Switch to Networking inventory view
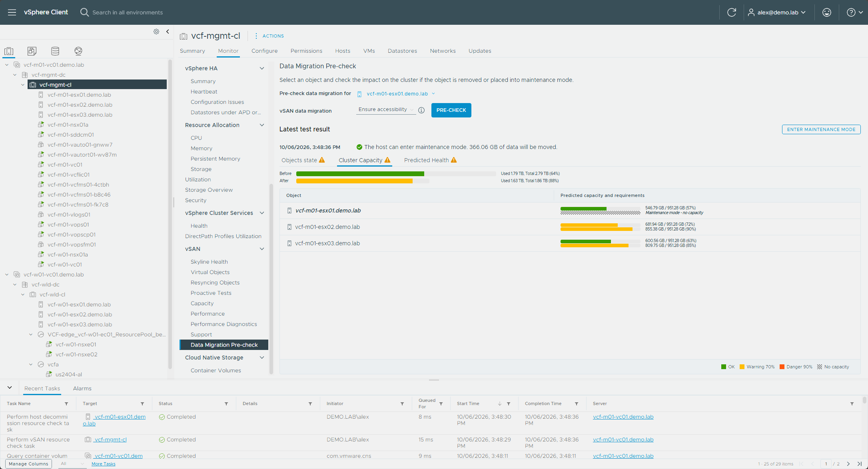This screenshot has width=868, height=469. (x=78, y=51)
